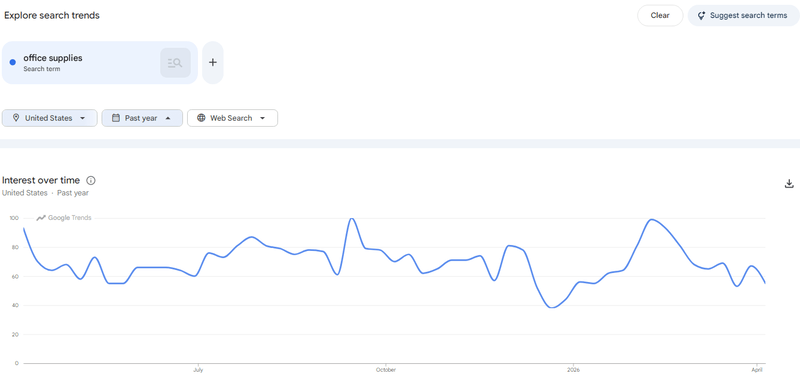
Task: Click the blue dot next to office supplies
Action: [x=13, y=63]
